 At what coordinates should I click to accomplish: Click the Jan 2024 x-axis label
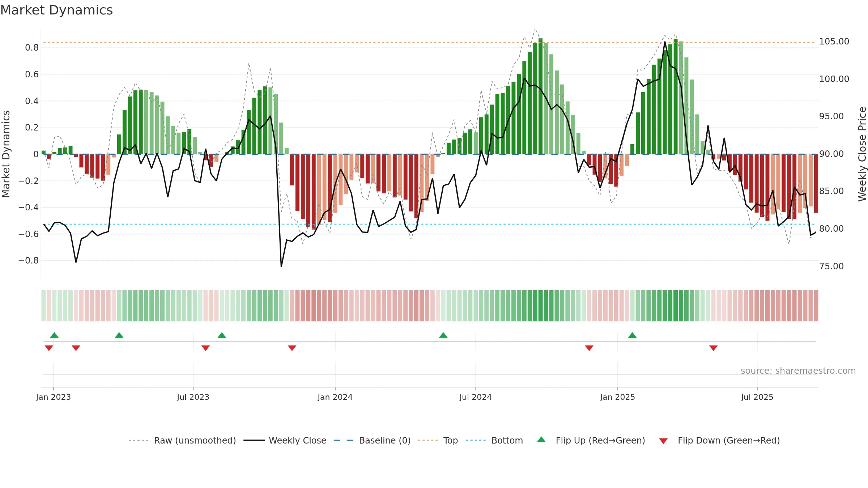pyautogui.click(x=335, y=397)
